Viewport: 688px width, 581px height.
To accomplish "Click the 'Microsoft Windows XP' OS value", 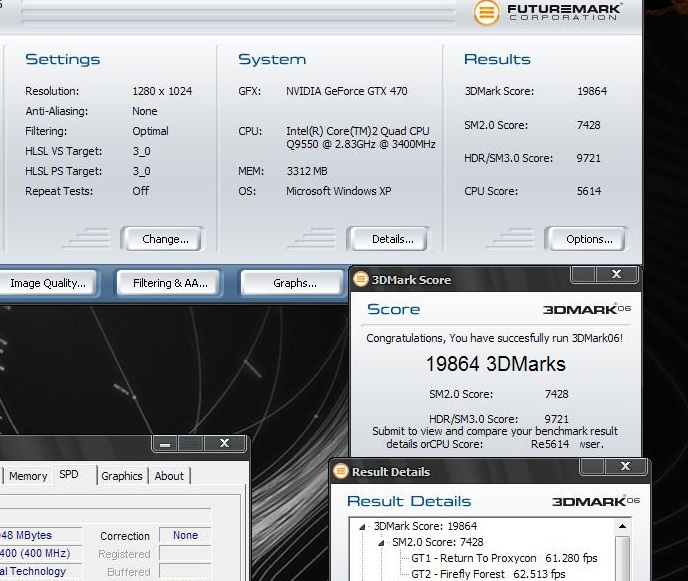I will pyautogui.click(x=339, y=191).
